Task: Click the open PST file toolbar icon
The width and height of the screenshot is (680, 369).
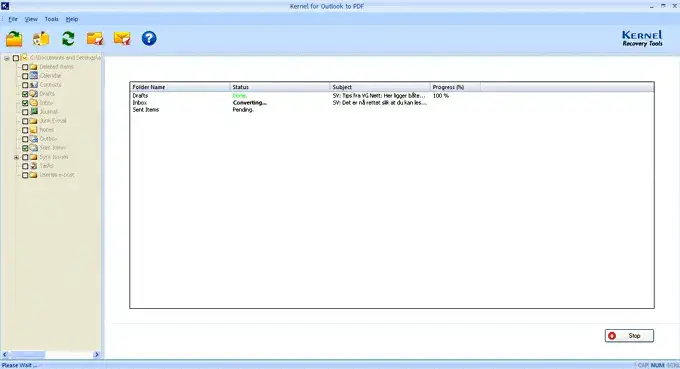Action: [x=14, y=39]
